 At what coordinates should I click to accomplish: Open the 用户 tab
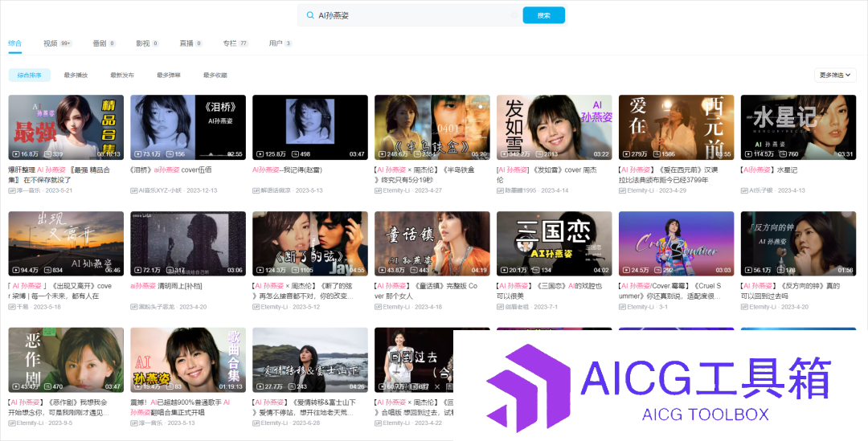click(x=280, y=43)
